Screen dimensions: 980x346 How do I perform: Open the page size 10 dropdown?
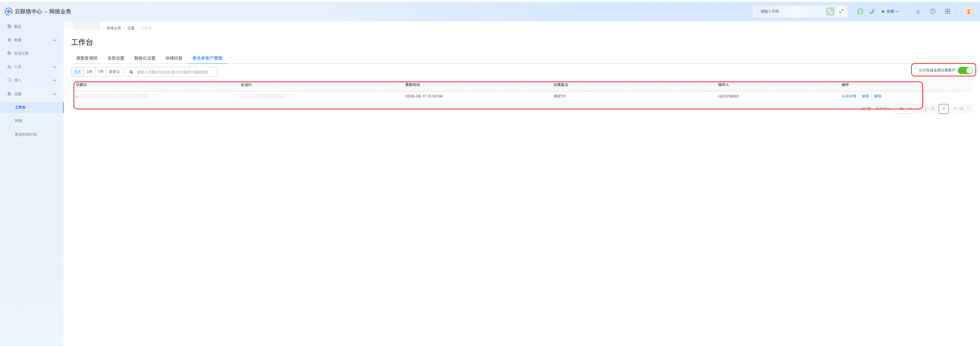pos(905,109)
